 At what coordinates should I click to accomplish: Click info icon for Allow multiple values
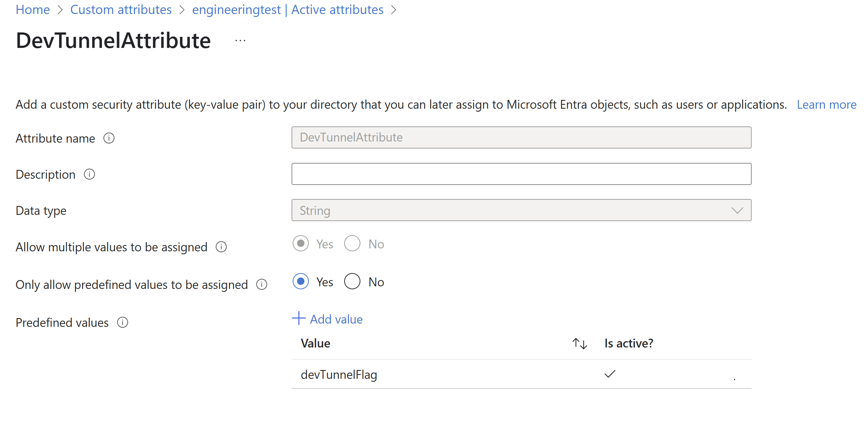point(221,247)
